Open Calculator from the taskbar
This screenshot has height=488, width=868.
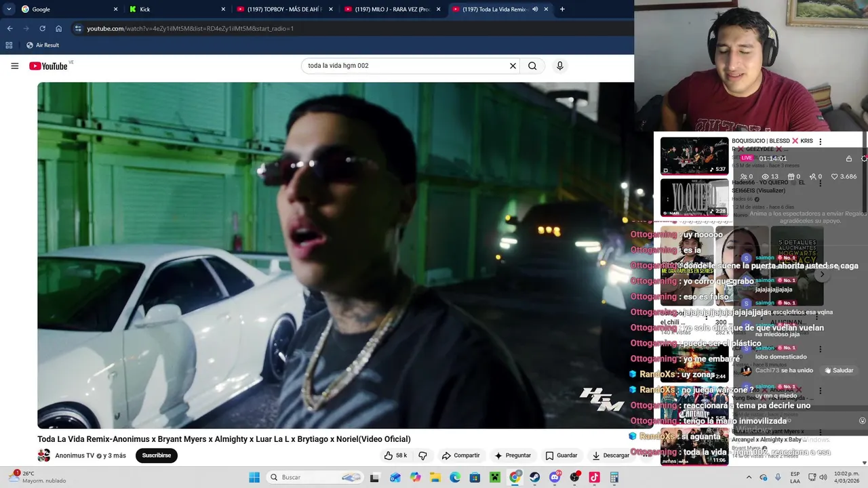tap(614, 477)
